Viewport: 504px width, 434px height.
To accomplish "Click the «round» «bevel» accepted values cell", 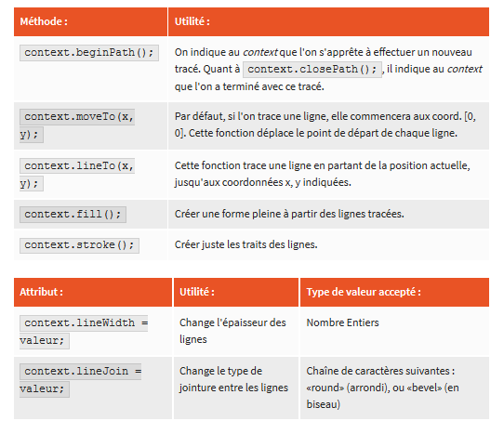I will (382, 388).
